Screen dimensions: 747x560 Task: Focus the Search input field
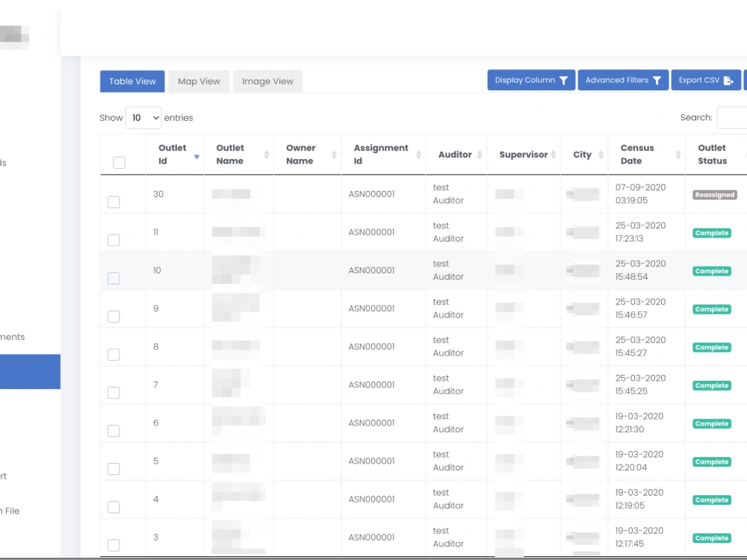[732, 118]
